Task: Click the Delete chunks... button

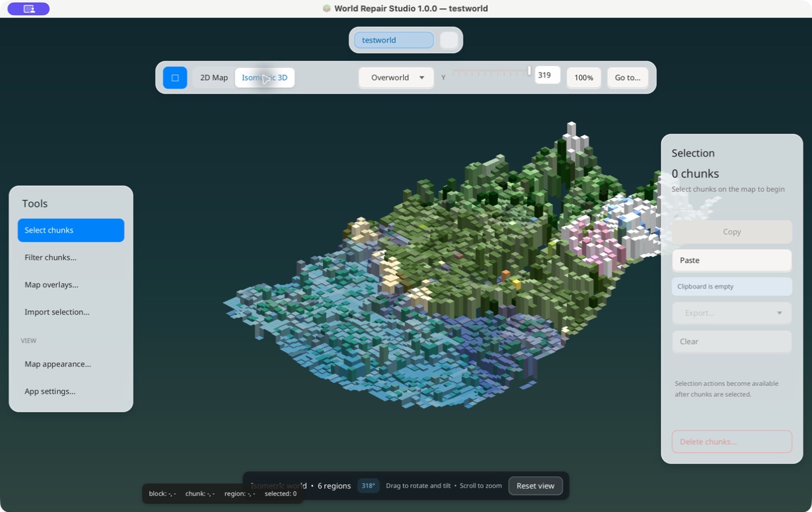Action: pyautogui.click(x=732, y=441)
